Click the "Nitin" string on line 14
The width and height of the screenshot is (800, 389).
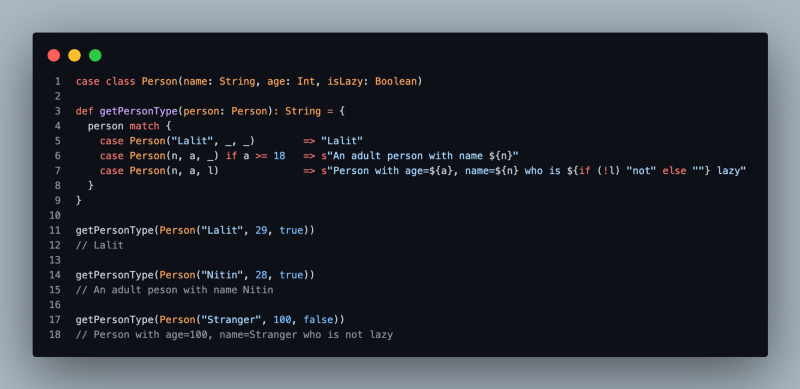222,275
